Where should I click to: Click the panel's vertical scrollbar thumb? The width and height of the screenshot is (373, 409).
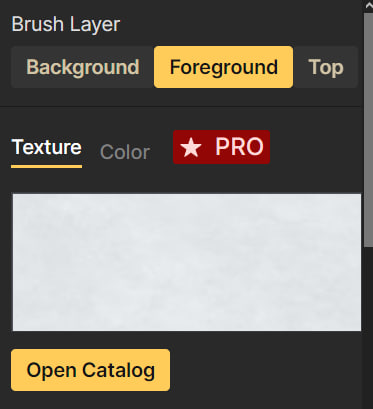pos(368,130)
